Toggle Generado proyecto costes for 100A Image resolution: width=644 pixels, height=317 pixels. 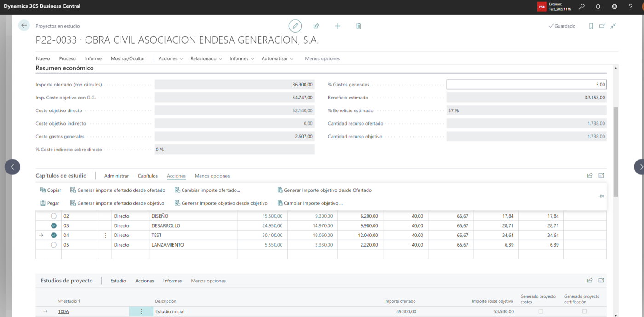pyautogui.click(x=540, y=311)
